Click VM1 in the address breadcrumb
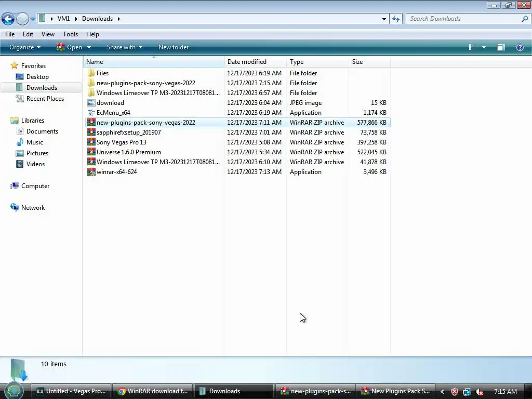The height and width of the screenshot is (399, 532). 63,19
